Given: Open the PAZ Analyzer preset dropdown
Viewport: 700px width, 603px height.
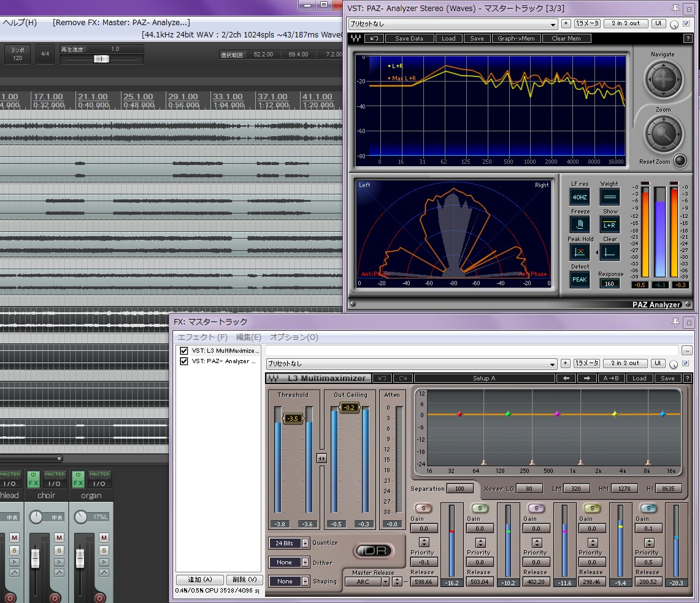Looking at the screenshot, I should 453,24.
